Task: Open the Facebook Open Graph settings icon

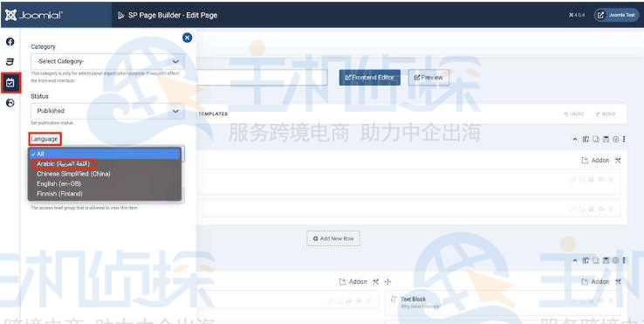Action: (10, 42)
